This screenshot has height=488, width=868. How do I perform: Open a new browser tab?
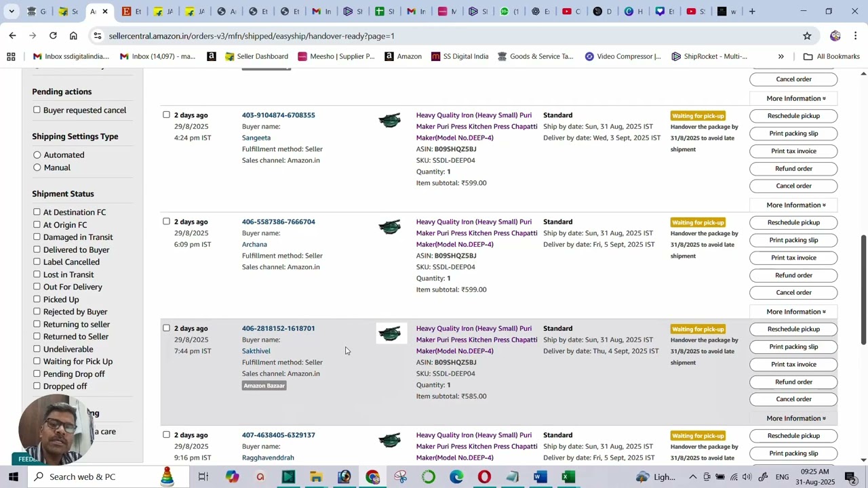(752, 11)
